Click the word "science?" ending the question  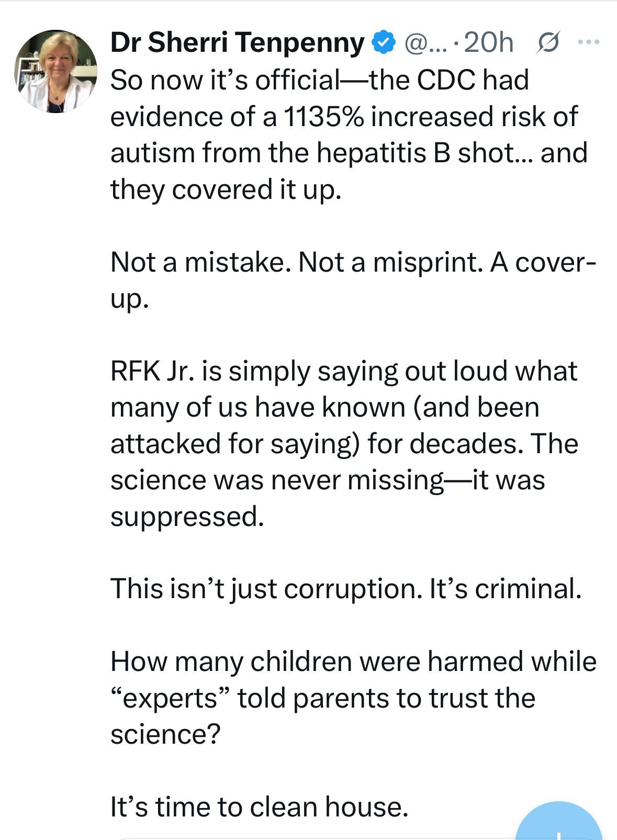(x=165, y=734)
